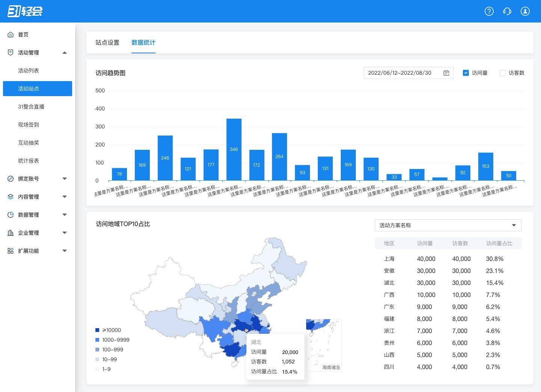Click the 31轻会 logo

click(x=25, y=11)
